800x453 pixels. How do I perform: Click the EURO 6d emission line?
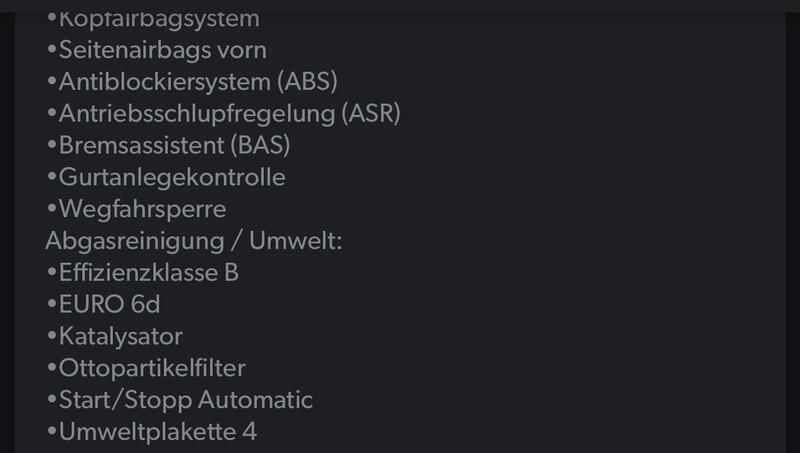[103, 305]
